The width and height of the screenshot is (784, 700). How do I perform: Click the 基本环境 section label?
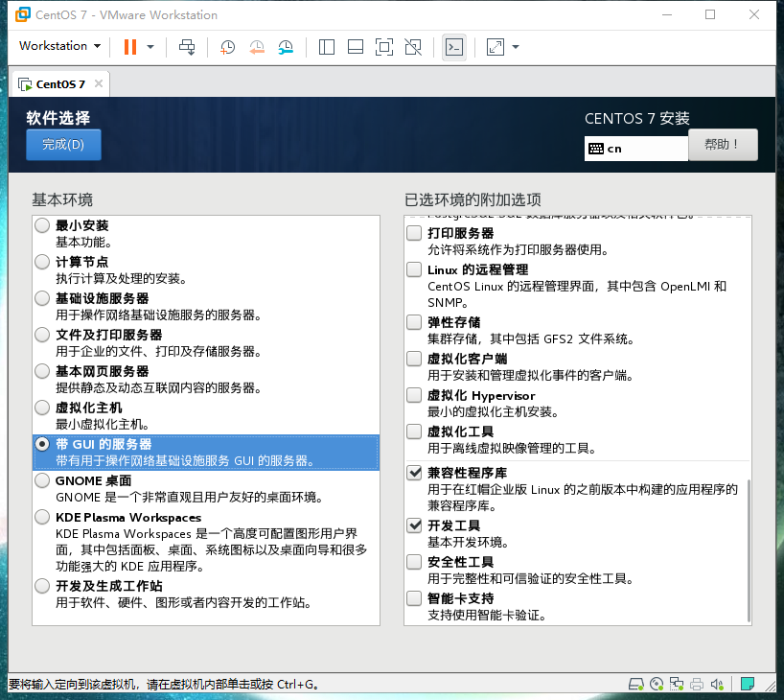point(62,199)
